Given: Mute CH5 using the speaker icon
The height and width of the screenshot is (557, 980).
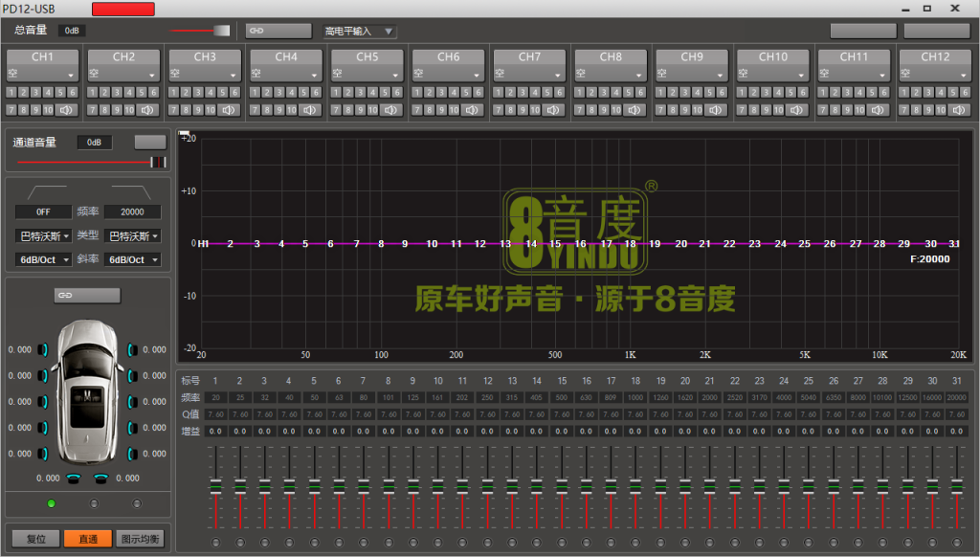Looking at the screenshot, I should pos(391,110).
